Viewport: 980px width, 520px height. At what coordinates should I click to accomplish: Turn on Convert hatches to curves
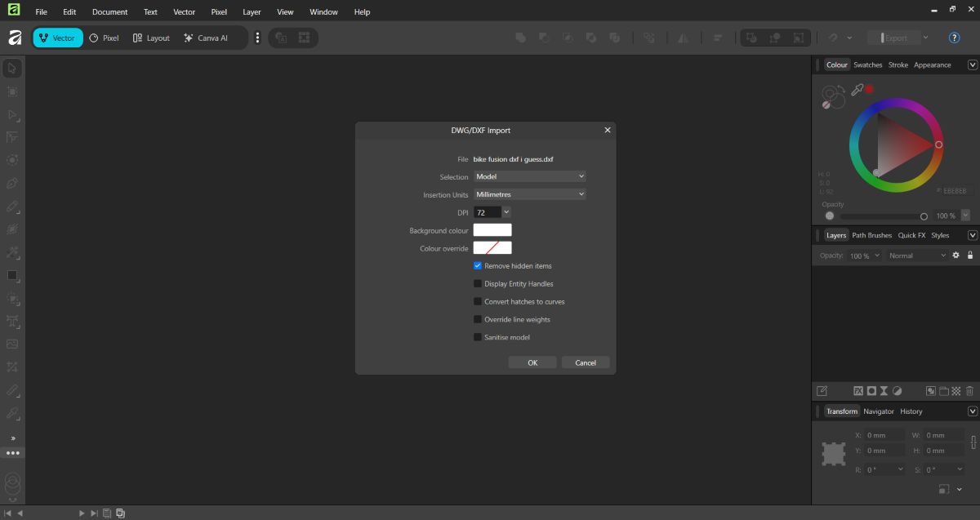(x=477, y=301)
